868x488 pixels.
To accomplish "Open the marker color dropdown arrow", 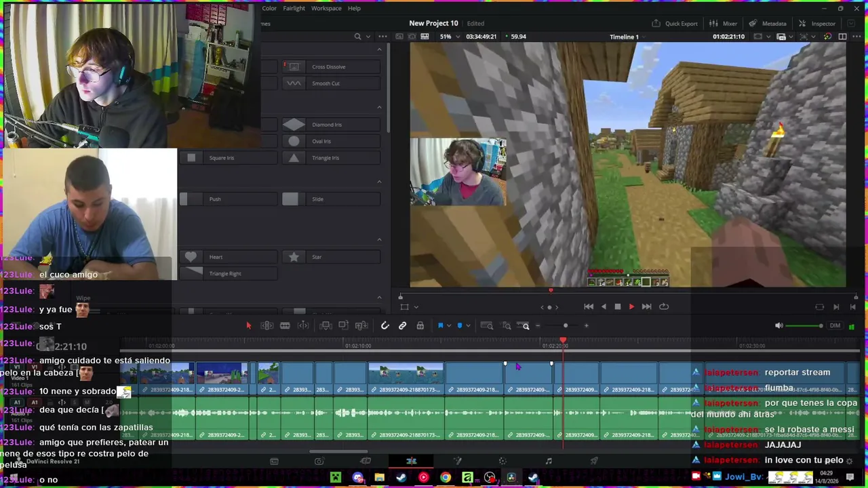I will coord(468,326).
